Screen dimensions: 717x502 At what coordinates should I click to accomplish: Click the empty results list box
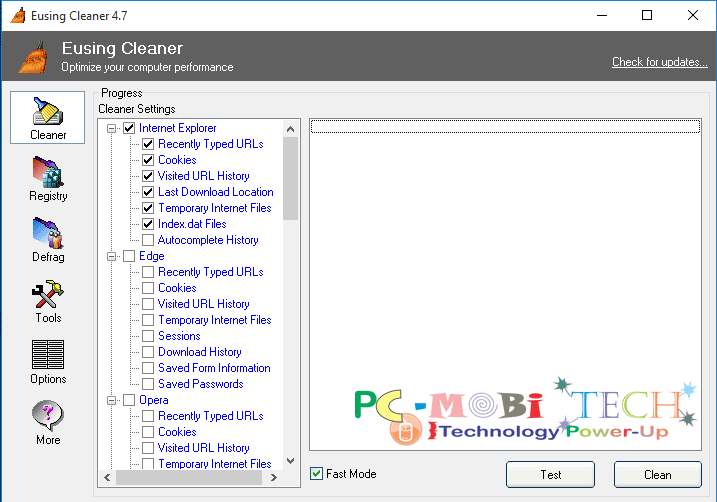point(505,284)
